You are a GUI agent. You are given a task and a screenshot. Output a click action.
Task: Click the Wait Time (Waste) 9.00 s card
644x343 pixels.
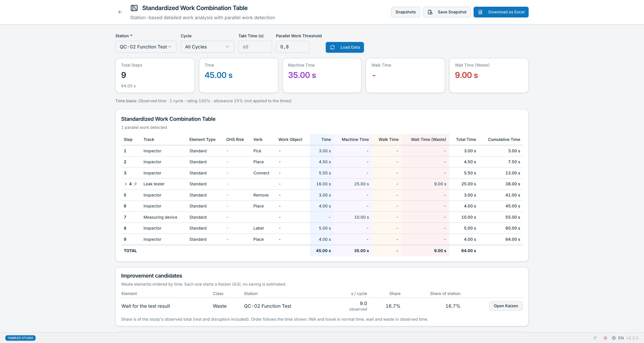[x=489, y=75]
